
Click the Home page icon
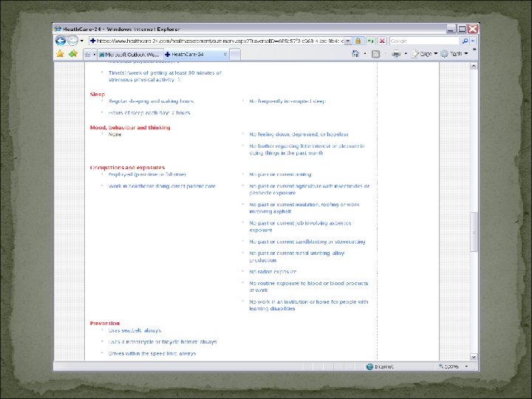[355, 54]
